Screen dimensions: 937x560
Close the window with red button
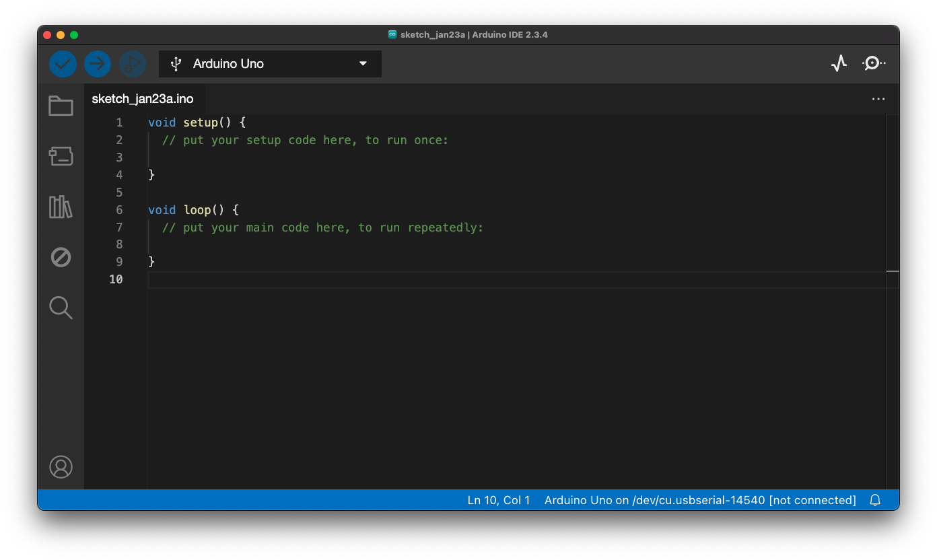47,34
